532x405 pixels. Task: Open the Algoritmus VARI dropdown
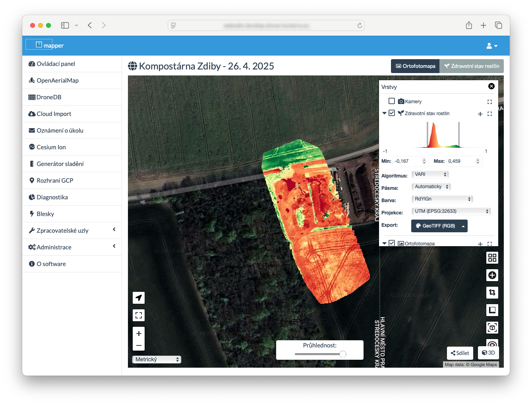(x=430, y=174)
